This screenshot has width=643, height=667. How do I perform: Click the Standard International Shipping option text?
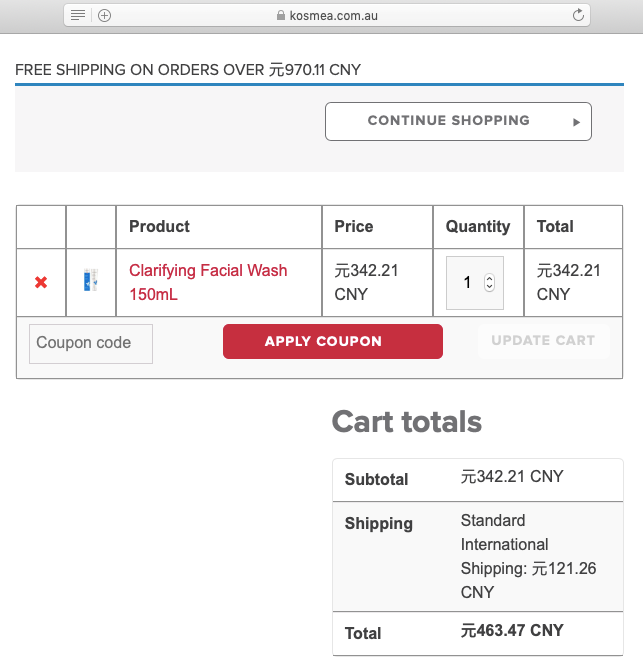[528, 556]
